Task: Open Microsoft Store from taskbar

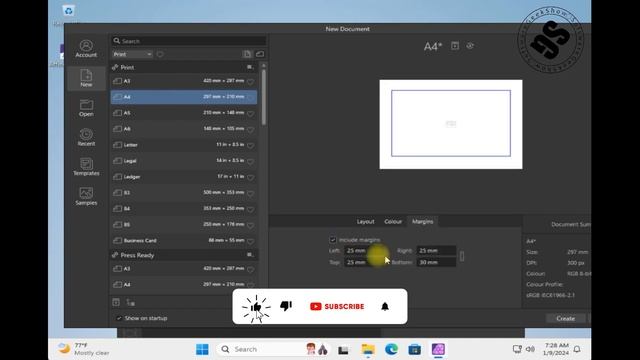Action: point(414,349)
